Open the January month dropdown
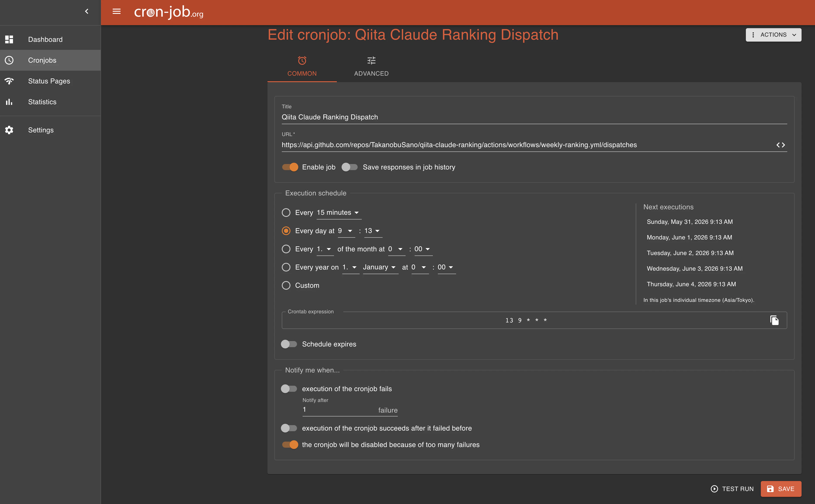The width and height of the screenshot is (815, 504). coord(380,267)
